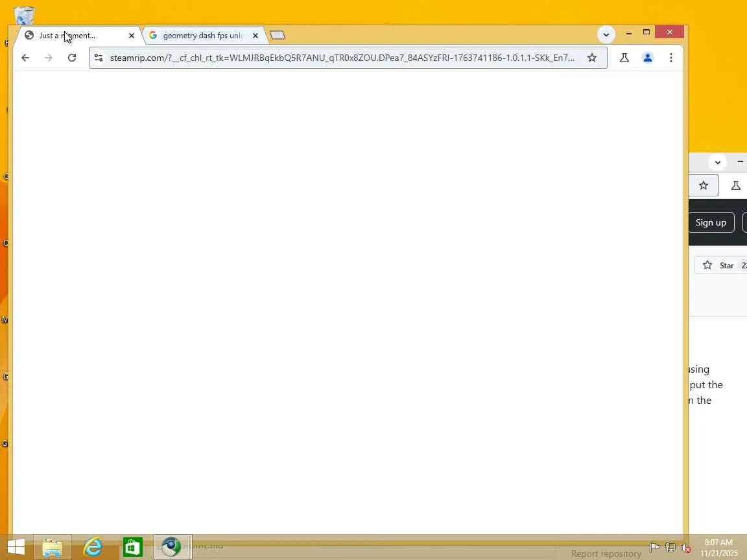Screen dimensions: 747x560
Task: Minimize the front Chrome window
Action: click(629, 32)
